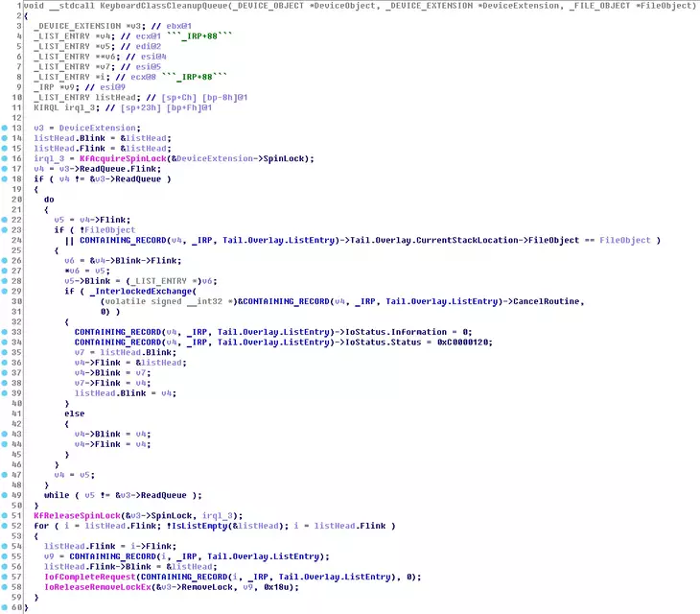Select CancelRoutine member on line 30
This screenshot has width=700, height=614.
pos(546,301)
